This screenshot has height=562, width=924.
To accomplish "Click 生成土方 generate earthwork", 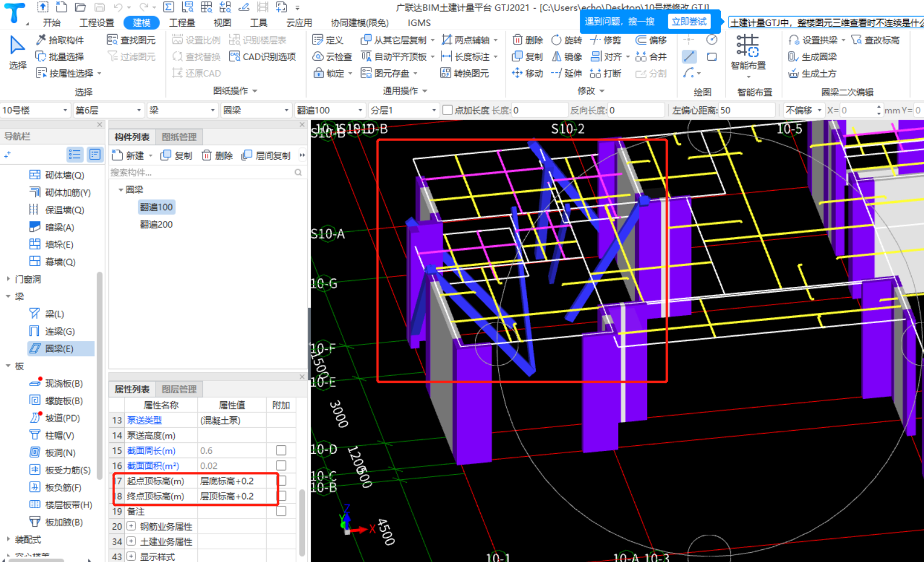I will tap(812, 73).
